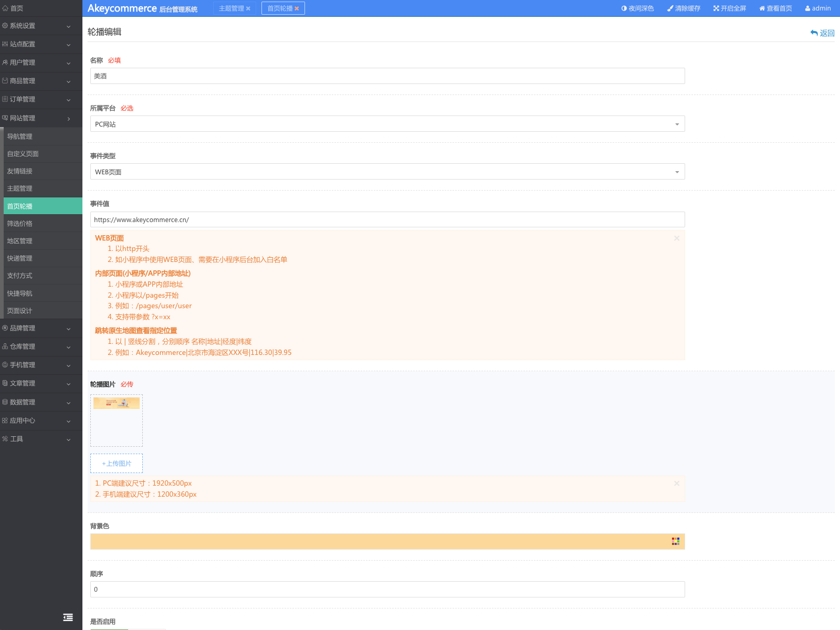Focus the 事件值 URL input field
Screen dimensions: 840x630
[x=387, y=219]
